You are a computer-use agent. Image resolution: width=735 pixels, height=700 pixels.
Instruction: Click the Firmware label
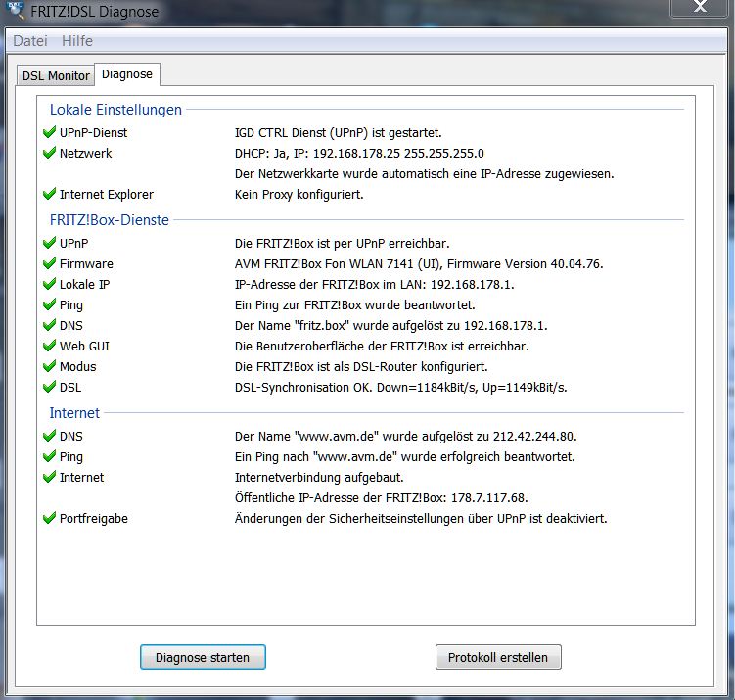coord(86,264)
